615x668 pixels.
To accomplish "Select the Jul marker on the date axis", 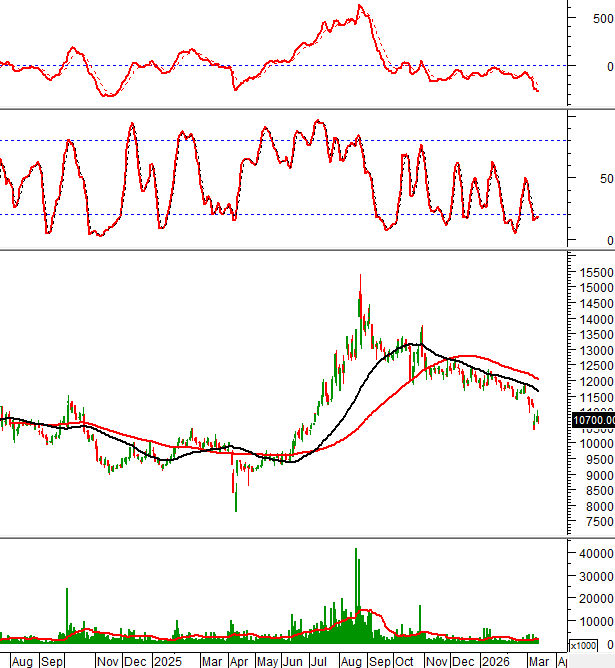I will pos(320,661).
